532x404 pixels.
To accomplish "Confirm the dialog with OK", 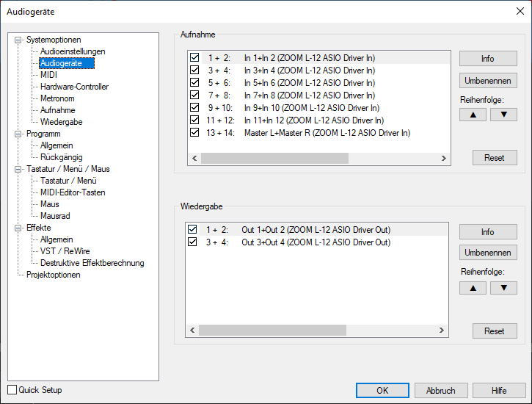I will (x=382, y=391).
